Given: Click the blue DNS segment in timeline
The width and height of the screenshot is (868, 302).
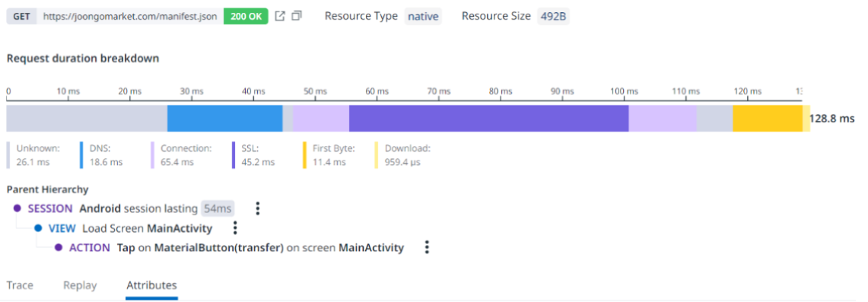Looking at the screenshot, I should pos(224,119).
